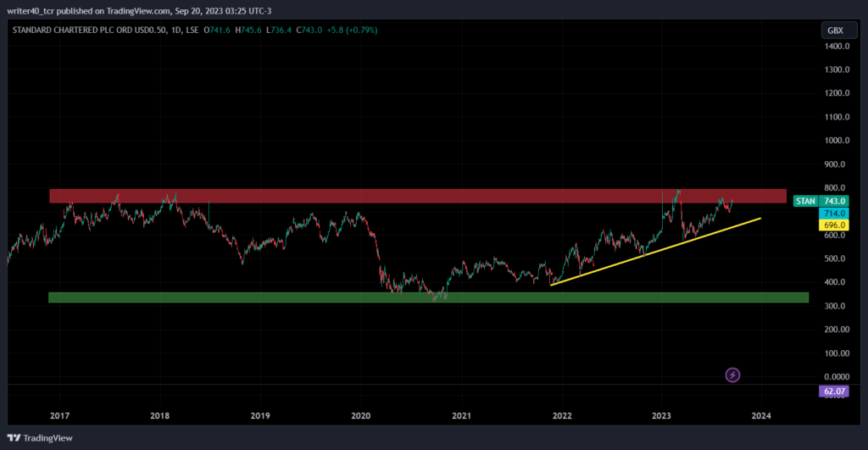The width and height of the screenshot is (868, 450).
Task: Click the 2019 time axis label
Action: [260, 416]
